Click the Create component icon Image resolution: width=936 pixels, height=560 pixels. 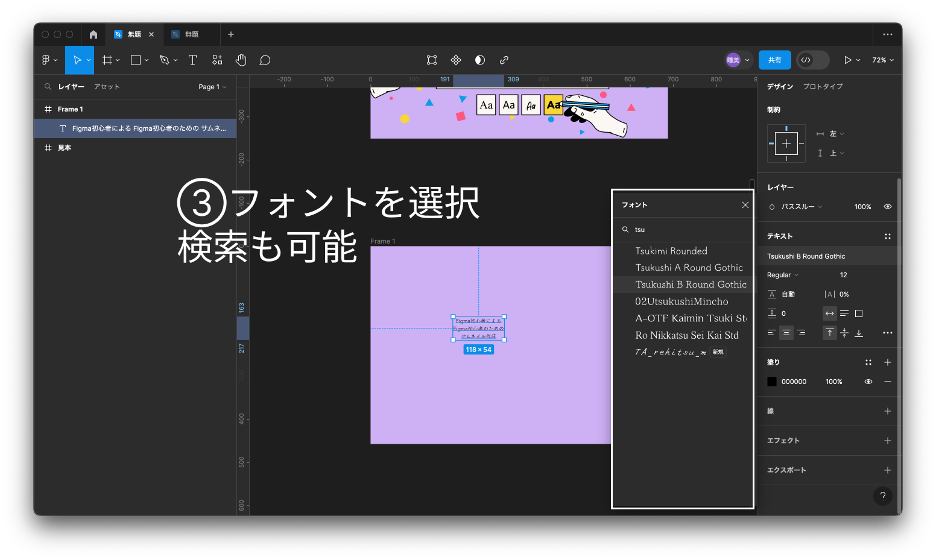(456, 60)
